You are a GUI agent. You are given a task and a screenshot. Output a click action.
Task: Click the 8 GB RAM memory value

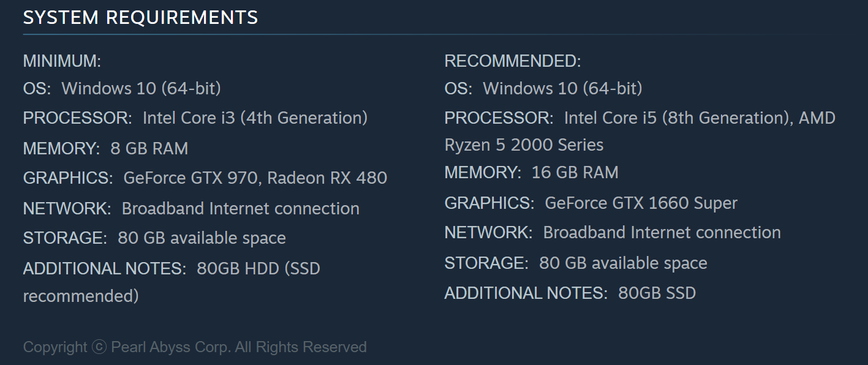tap(149, 148)
